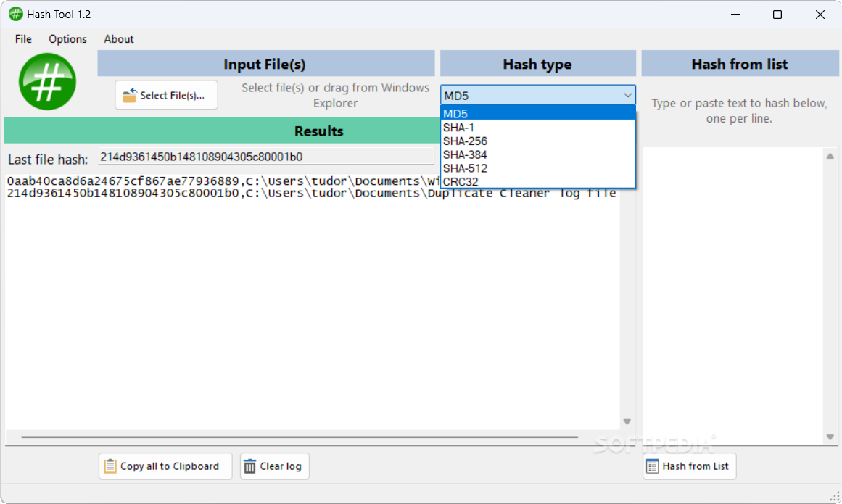The image size is (842, 504).
Task: Open the Options menu
Action: pyautogui.click(x=67, y=39)
